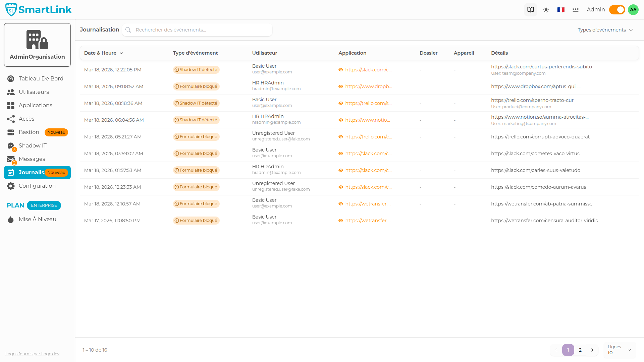The image size is (644, 362).
Task: Open the Shadow IT section in sidebar
Action: (33, 145)
